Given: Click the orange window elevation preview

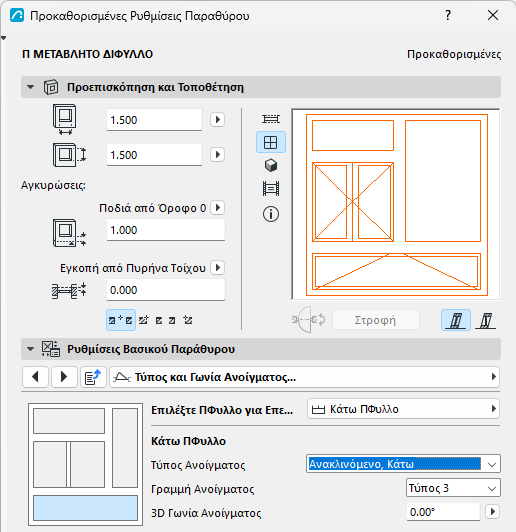Looking at the screenshot, I should coord(396,204).
